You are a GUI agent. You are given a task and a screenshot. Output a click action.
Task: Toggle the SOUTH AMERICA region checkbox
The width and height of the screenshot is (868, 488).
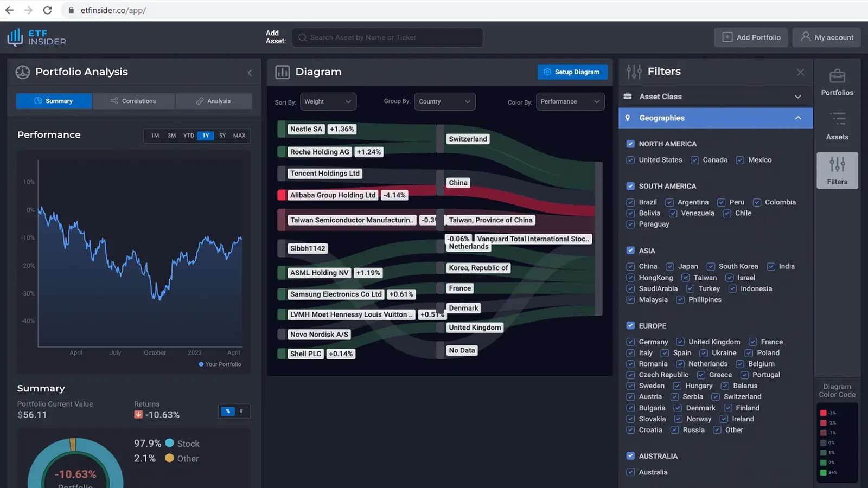(x=630, y=186)
